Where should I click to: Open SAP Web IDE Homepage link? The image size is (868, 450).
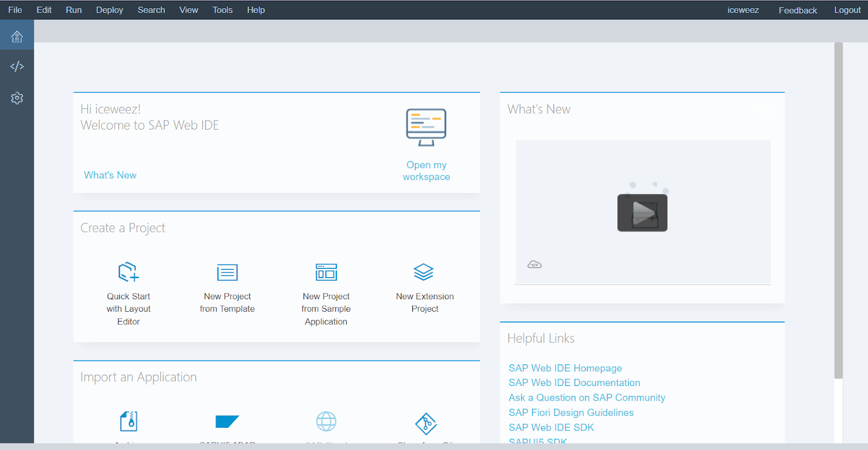point(565,368)
